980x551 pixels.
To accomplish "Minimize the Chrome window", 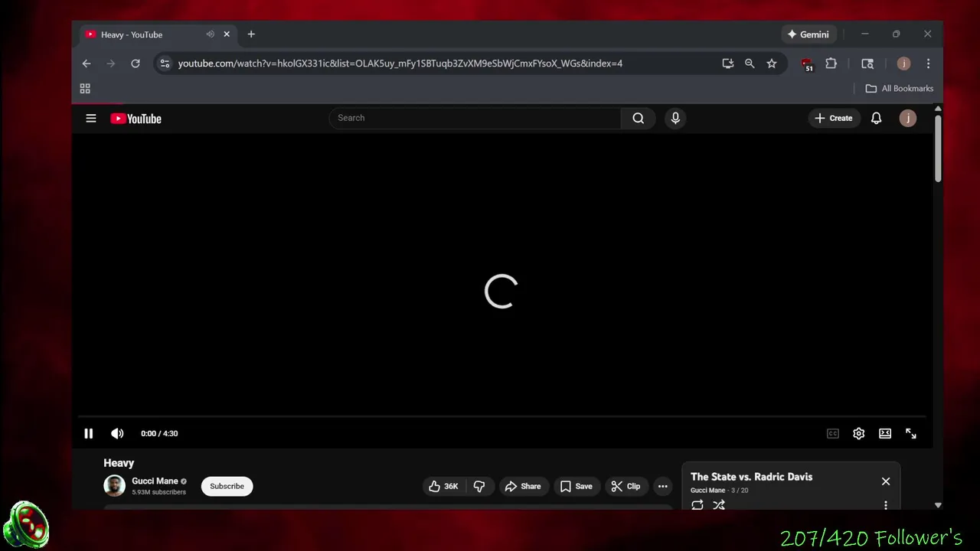I will (x=864, y=34).
